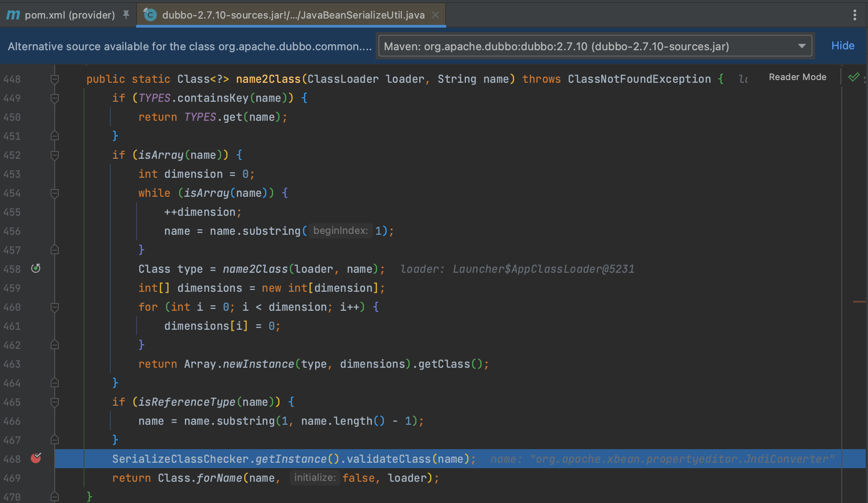Screen dimensions: 868x503
Task: Collapse the name2Class method at line 448
Action: 55,79
